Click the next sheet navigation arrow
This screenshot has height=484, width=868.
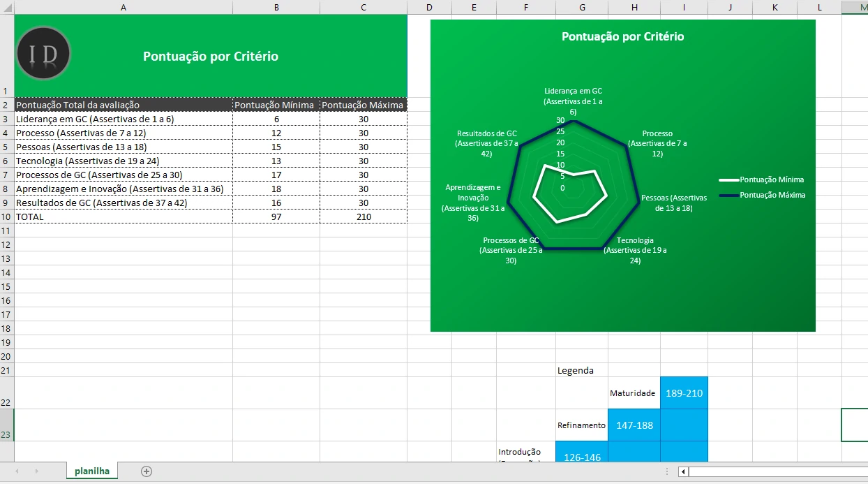(36, 471)
